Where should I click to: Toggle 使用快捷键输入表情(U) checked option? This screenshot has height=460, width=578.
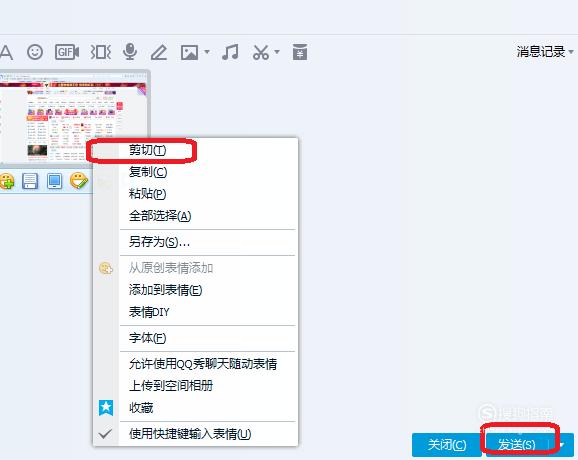pyautogui.click(x=195, y=434)
